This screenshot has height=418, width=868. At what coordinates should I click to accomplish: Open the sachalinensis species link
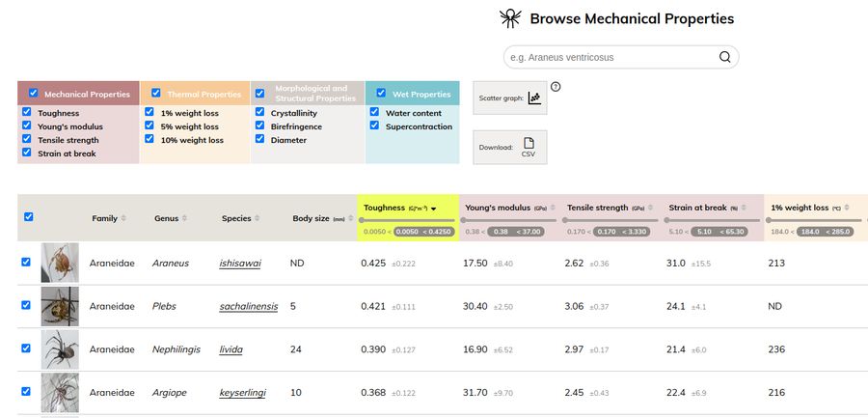(248, 306)
